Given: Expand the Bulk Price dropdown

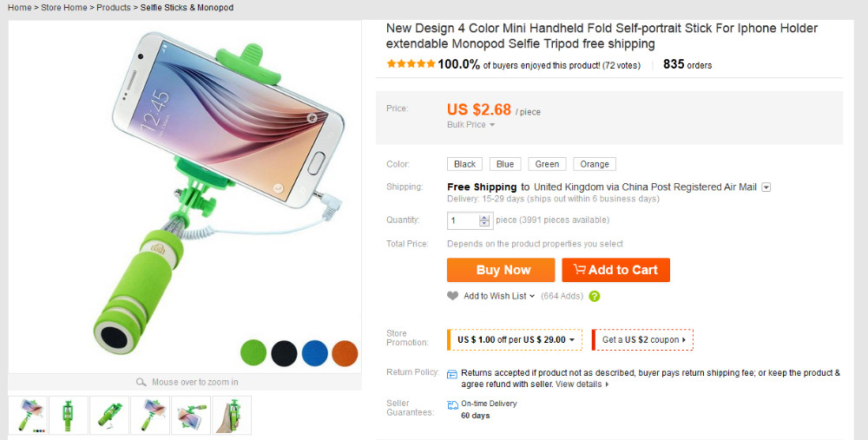Looking at the screenshot, I should [x=470, y=125].
